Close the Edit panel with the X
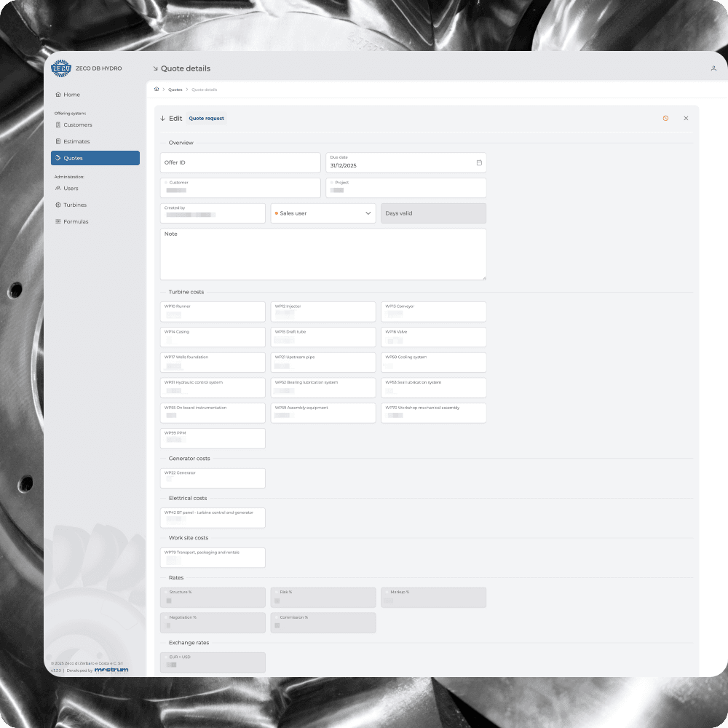 (686, 118)
